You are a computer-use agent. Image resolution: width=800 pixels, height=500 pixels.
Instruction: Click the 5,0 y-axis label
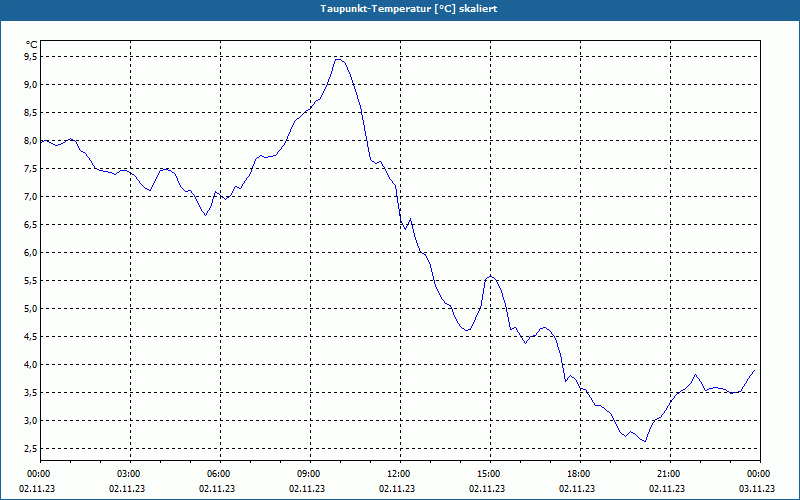click(x=31, y=309)
